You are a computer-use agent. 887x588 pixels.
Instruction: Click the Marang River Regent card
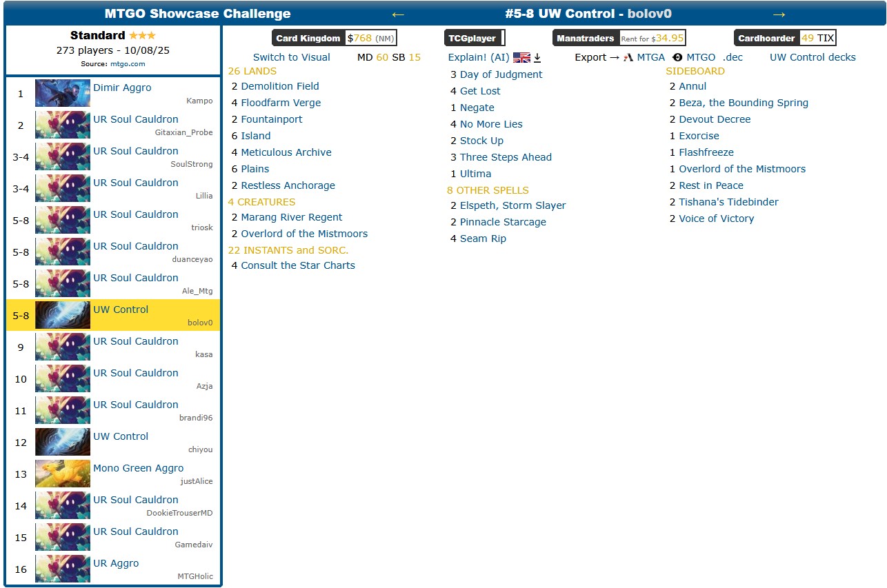(x=292, y=217)
